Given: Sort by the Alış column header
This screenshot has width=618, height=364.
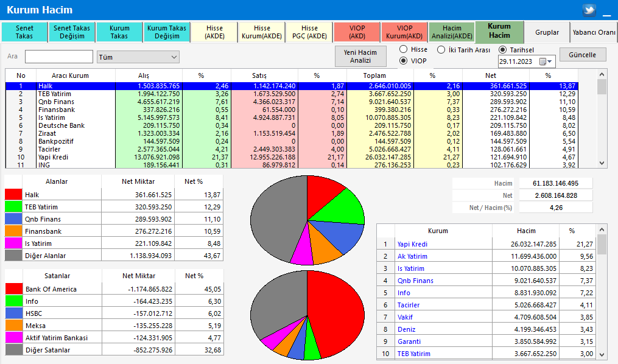Looking at the screenshot, I should click(x=149, y=75).
